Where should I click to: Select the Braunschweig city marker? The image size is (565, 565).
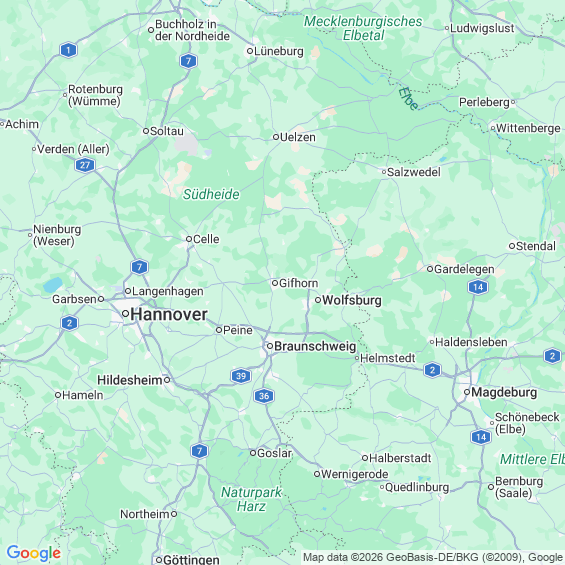click(x=270, y=346)
